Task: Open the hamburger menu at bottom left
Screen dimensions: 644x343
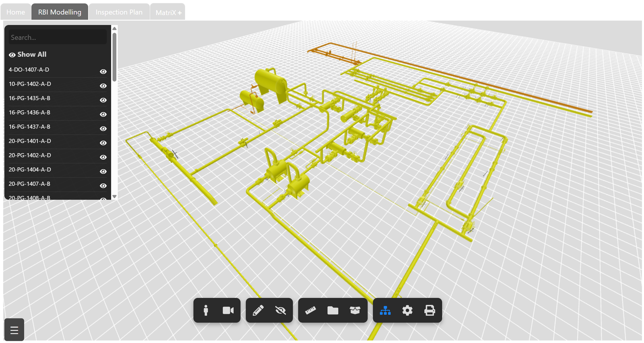Action: coord(14,331)
